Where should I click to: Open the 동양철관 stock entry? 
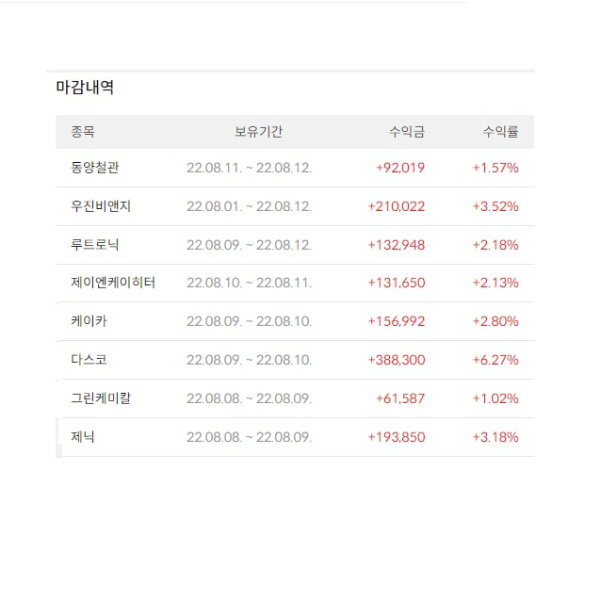96,167
